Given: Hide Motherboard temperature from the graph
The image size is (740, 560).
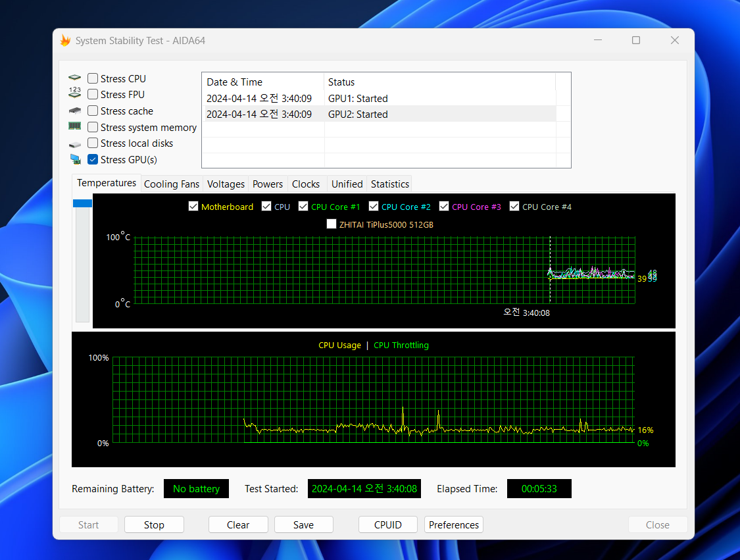Looking at the screenshot, I should (193, 207).
